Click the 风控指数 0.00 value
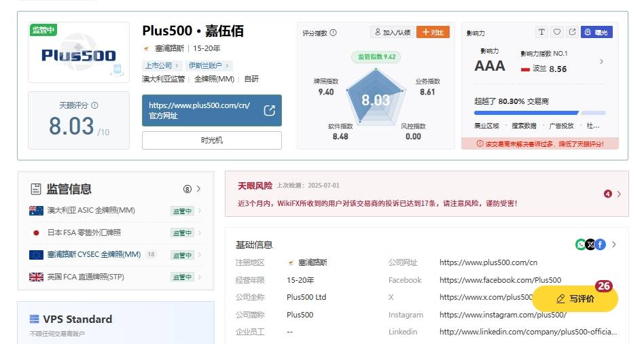Image resolution: width=644 pixels, height=344 pixels. (x=413, y=137)
